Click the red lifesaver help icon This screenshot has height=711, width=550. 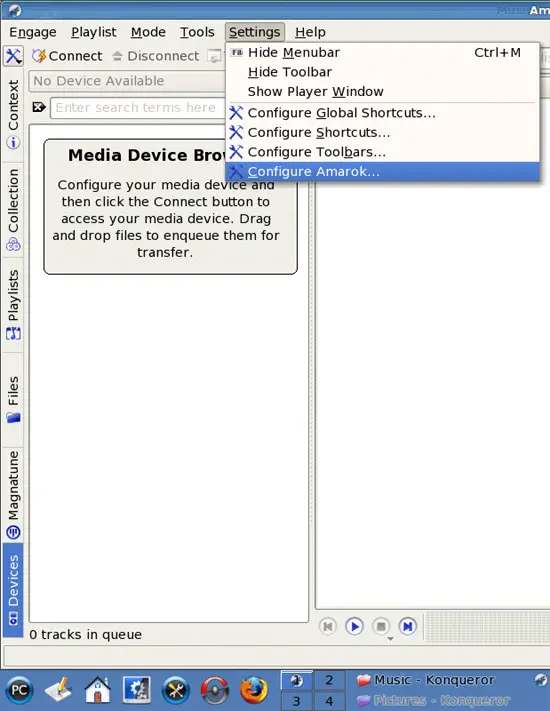click(x=215, y=690)
